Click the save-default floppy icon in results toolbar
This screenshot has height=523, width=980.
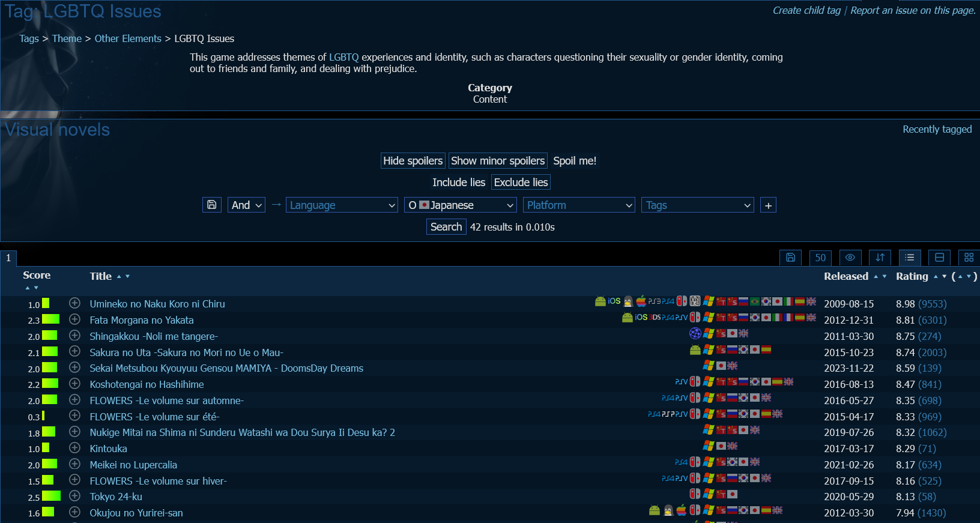tap(791, 258)
